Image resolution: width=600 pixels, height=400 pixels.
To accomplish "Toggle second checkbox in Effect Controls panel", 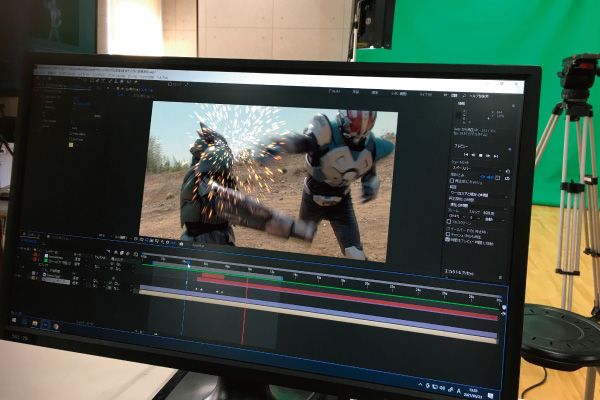I will 70,139.
